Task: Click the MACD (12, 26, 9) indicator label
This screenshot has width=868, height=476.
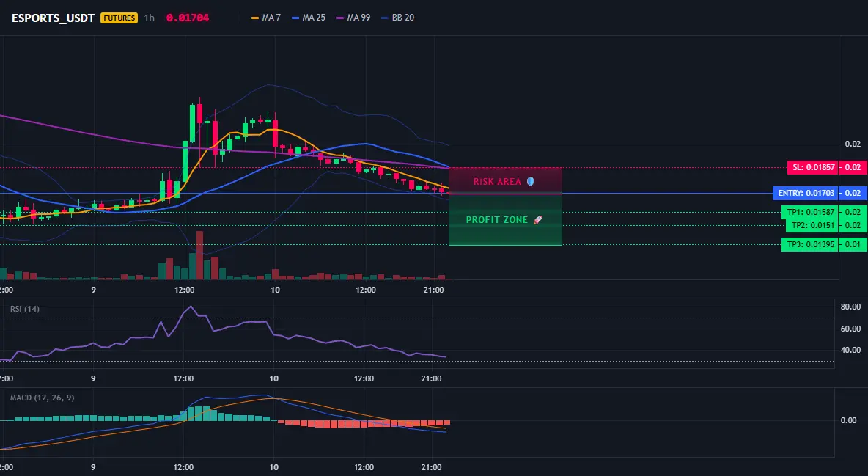Action: click(42, 398)
